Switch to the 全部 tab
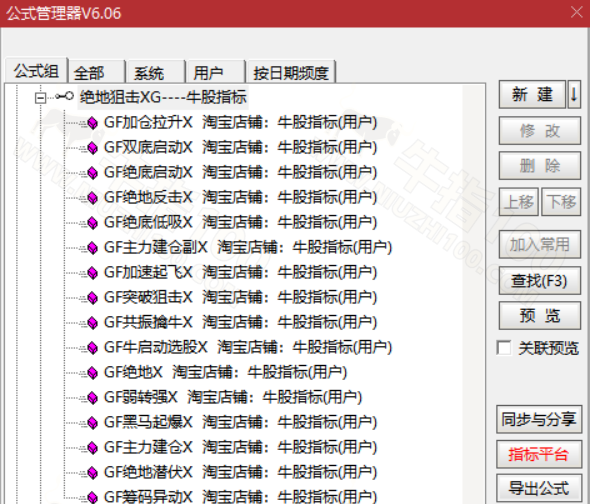 (96, 73)
